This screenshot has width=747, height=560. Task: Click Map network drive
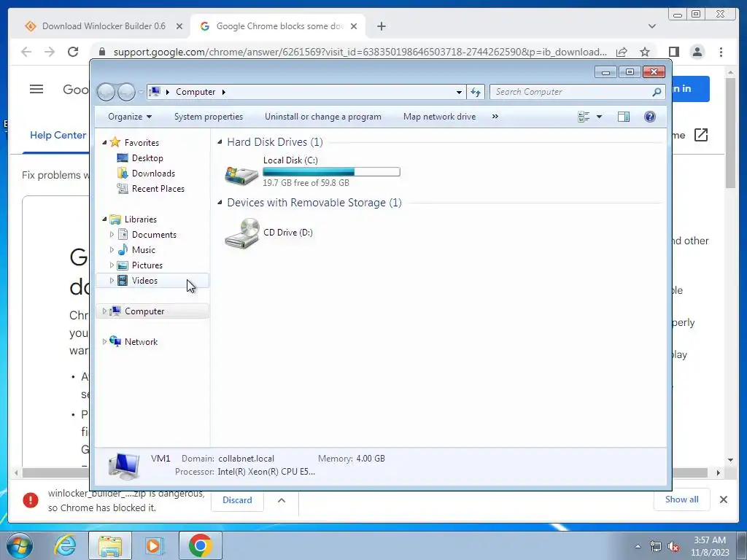click(439, 117)
